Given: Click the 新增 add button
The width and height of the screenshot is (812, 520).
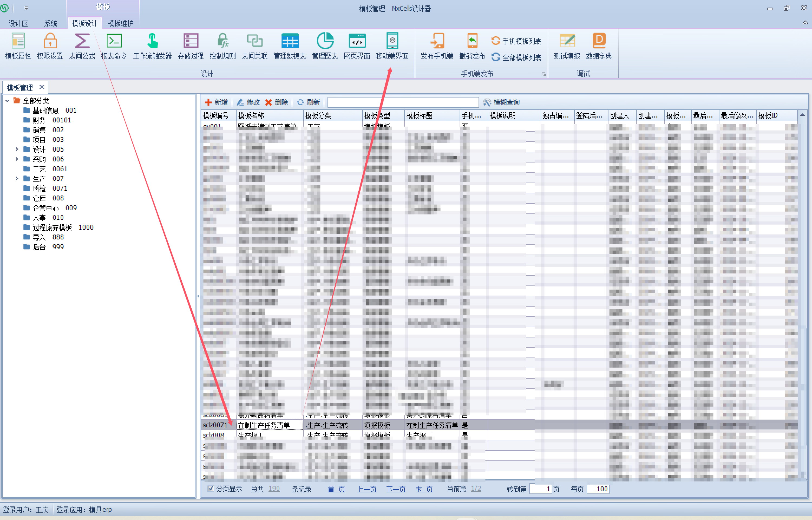Looking at the screenshot, I should click(217, 102).
